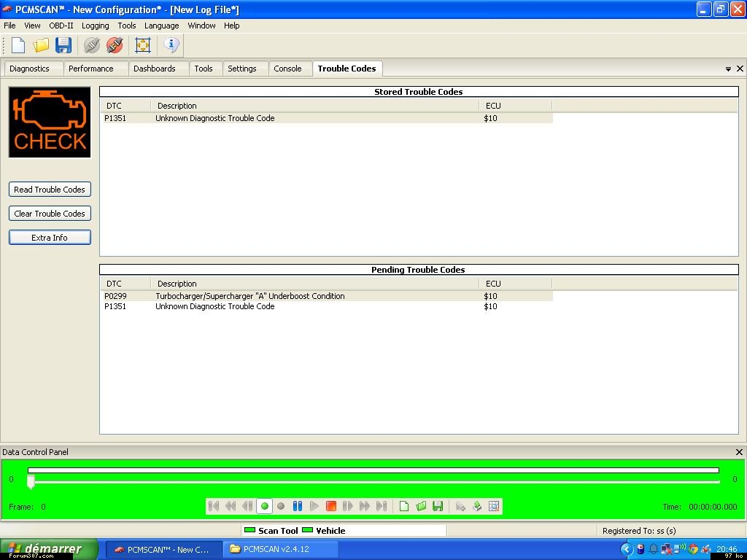
Task: Click the orange CHECK engine image
Action: pyautogui.click(x=50, y=122)
